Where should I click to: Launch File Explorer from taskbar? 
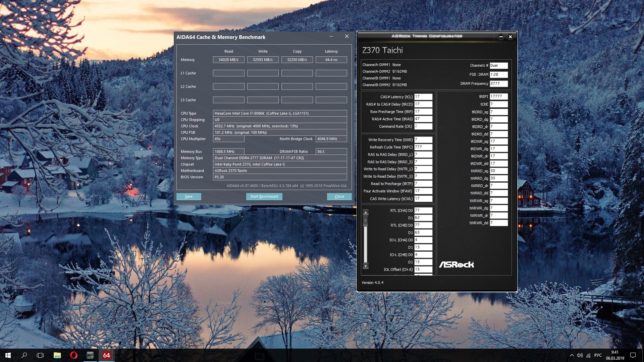pos(57,355)
